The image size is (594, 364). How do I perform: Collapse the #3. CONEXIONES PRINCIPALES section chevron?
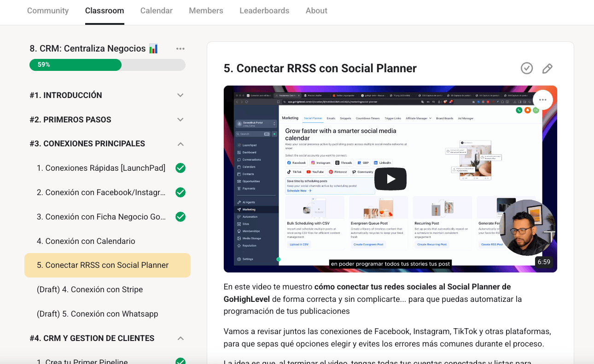click(181, 144)
